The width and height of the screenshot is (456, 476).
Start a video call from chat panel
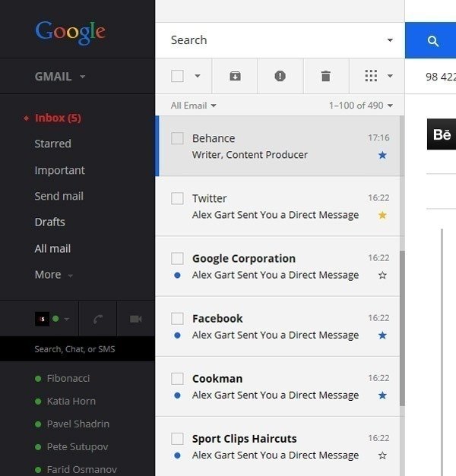135,319
